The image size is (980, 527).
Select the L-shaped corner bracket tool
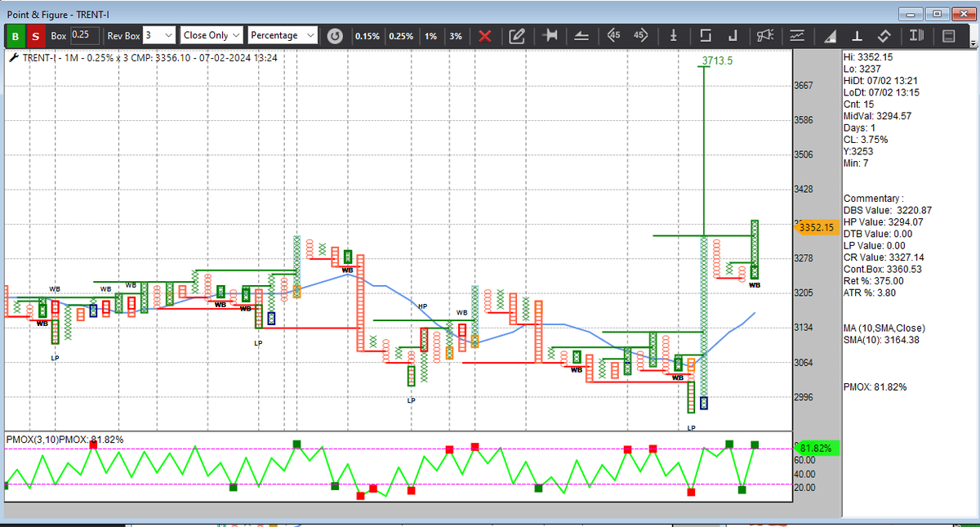(733, 36)
